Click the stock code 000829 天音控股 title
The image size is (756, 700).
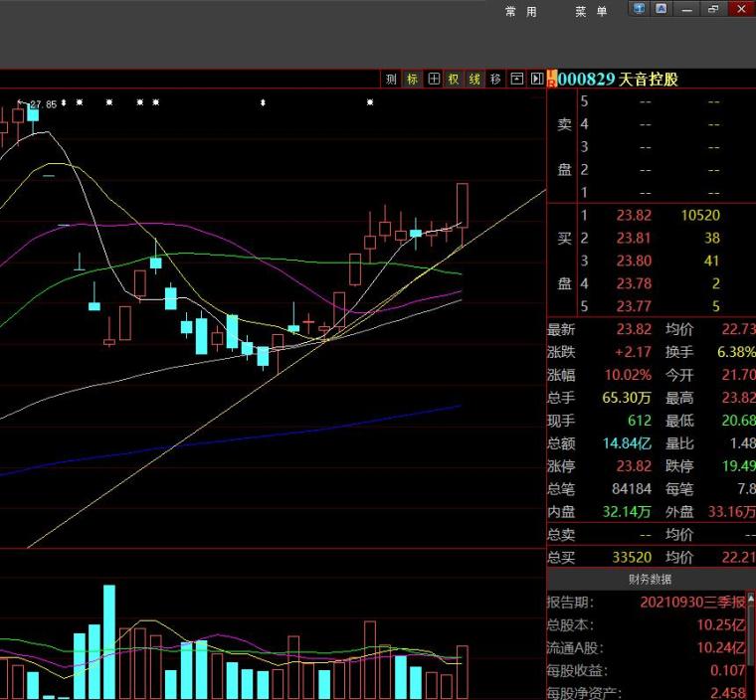pos(618,79)
